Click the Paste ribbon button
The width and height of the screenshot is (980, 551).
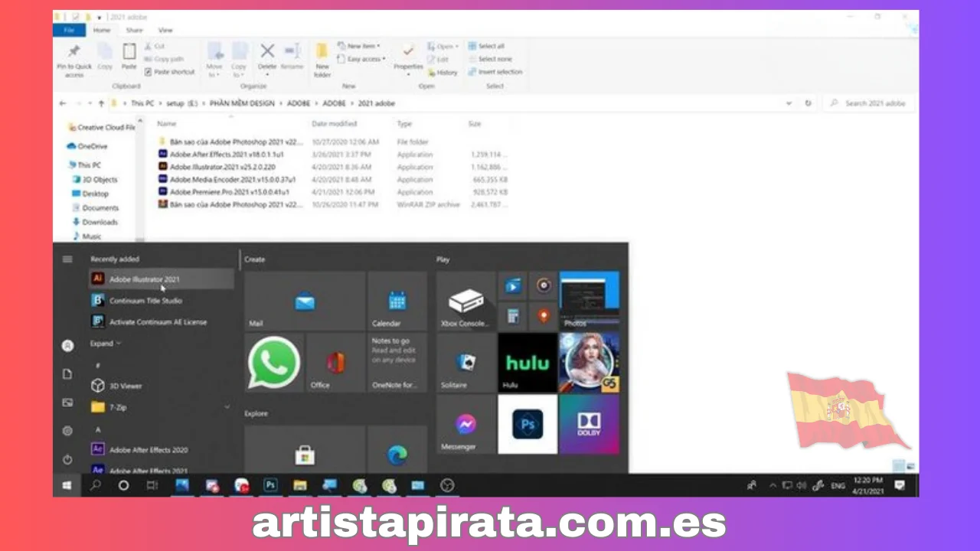(129, 57)
